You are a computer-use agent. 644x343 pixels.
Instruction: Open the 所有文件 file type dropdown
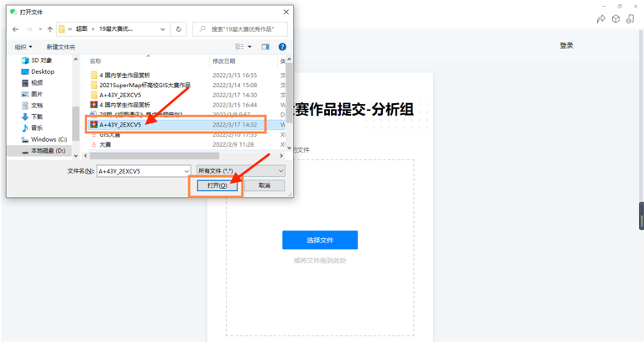pos(240,171)
